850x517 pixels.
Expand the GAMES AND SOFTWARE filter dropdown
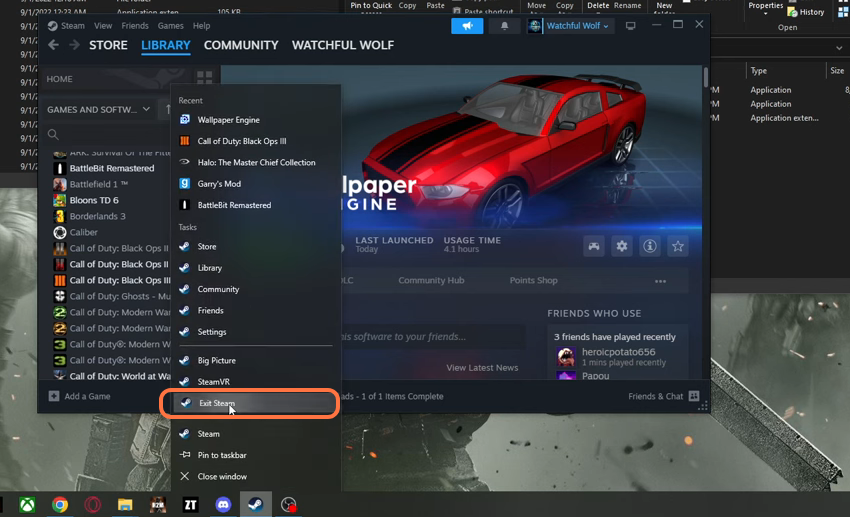[98, 109]
